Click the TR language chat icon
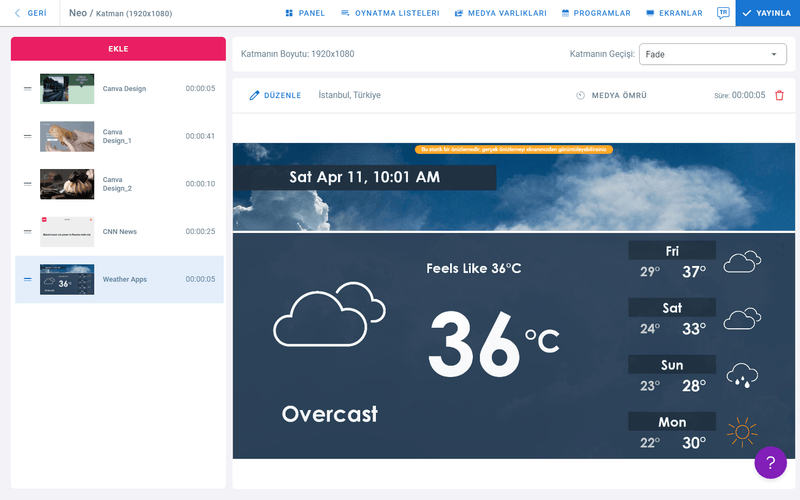 point(723,13)
